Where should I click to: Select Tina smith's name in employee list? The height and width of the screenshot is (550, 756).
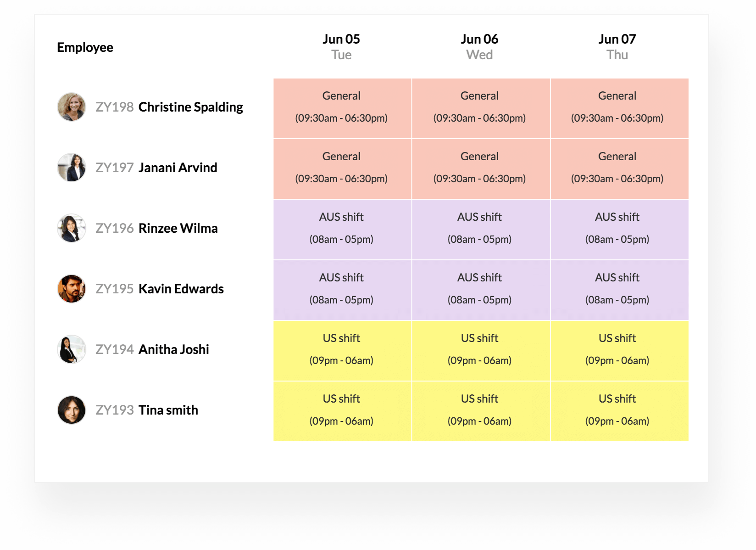click(x=168, y=410)
